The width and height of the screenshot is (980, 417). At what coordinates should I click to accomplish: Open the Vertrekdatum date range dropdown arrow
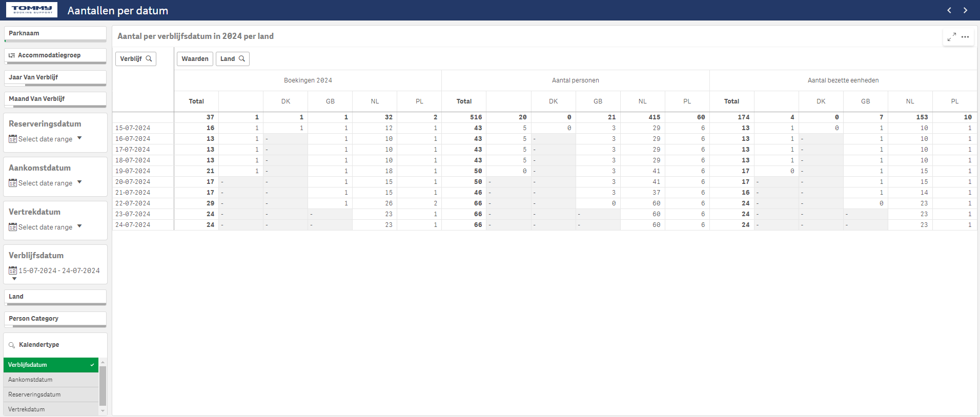79,226
